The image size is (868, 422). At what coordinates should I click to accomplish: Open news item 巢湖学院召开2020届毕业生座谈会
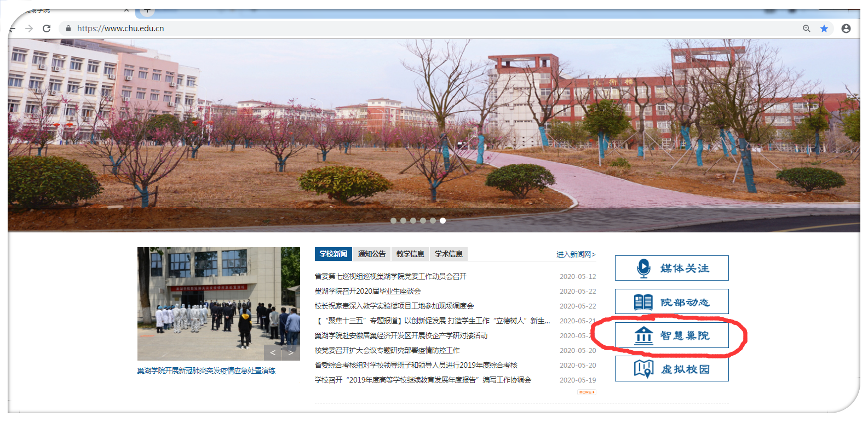pos(367,291)
